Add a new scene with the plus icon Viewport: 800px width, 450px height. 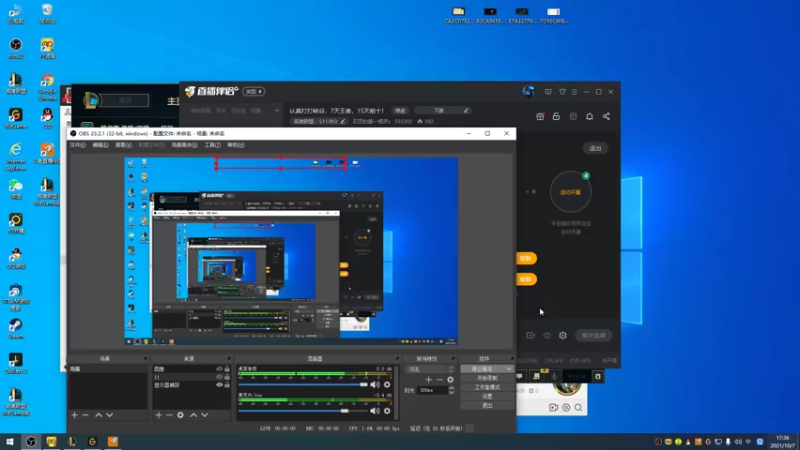point(74,415)
